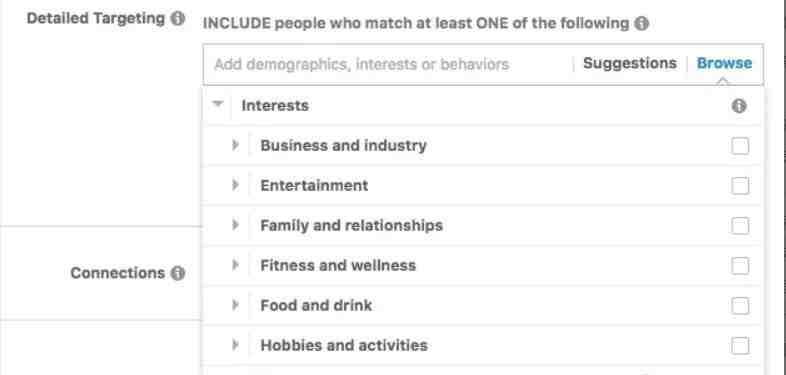Expand the Food and drink category
786x375 pixels.
pyautogui.click(x=235, y=305)
